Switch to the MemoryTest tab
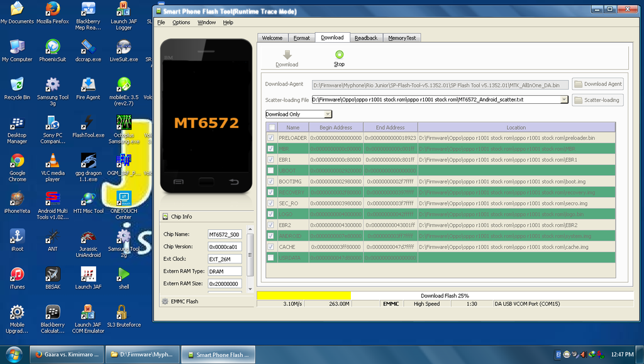The width and height of the screenshot is (644, 364). pos(402,38)
